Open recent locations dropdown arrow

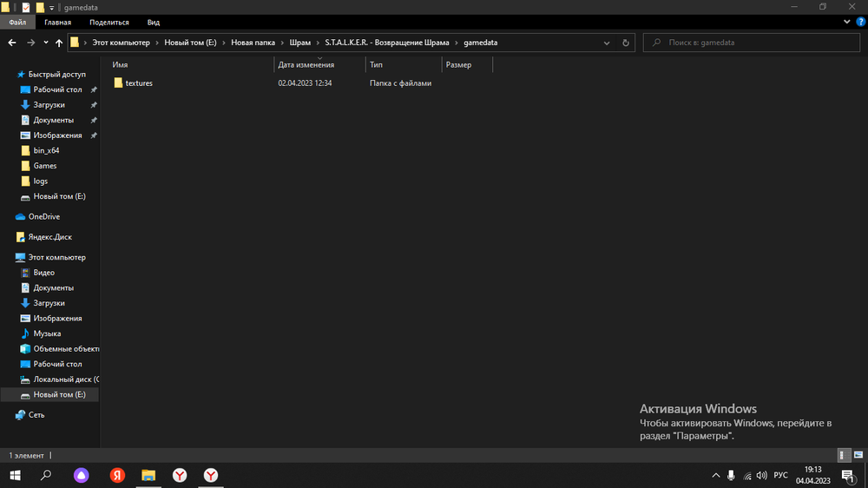click(46, 43)
